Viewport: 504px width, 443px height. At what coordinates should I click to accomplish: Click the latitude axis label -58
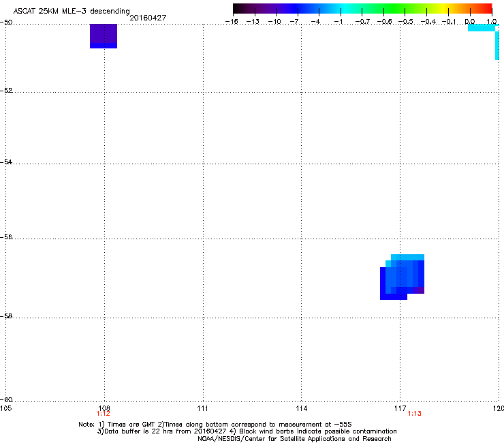point(6,316)
